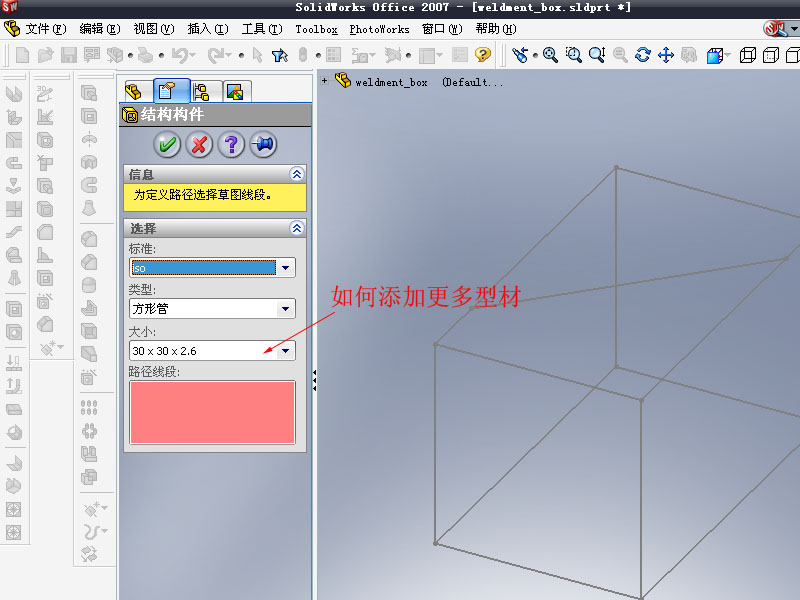Click the Redo arrow icon
The height and width of the screenshot is (600, 800).
coord(217,55)
